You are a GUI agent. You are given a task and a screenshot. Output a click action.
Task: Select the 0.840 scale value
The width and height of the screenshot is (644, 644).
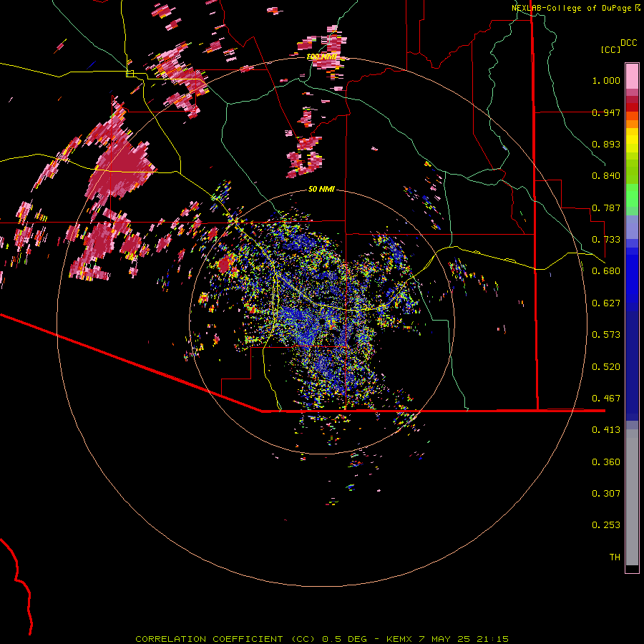[606, 176]
